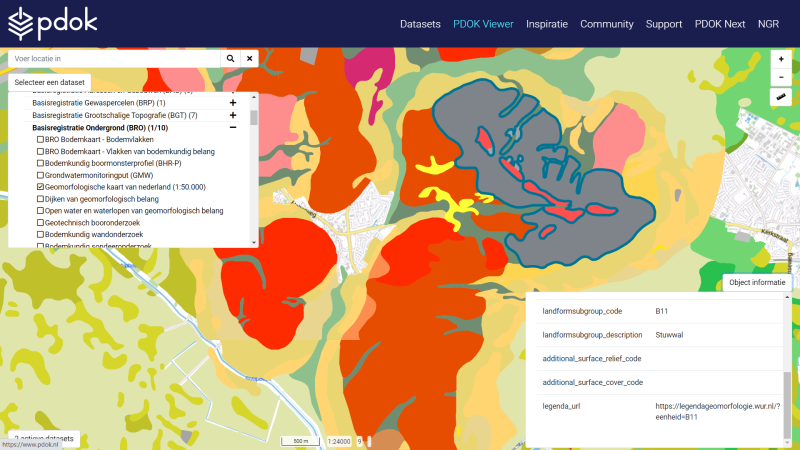
Task: Expand Basisregistratie Grootschalige Topografie (BGT) plus
Action: pyautogui.click(x=233, y=115)
